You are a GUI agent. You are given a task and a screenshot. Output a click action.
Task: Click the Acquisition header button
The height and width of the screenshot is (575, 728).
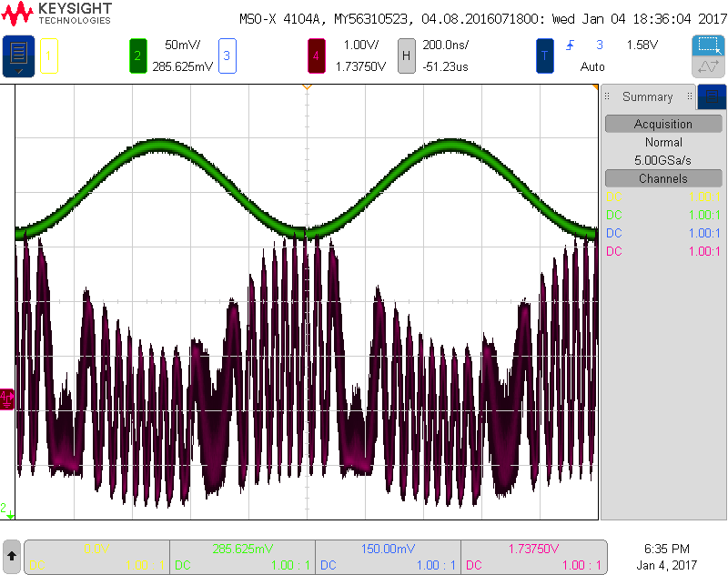pyautogui.click(x=663, y=124)
